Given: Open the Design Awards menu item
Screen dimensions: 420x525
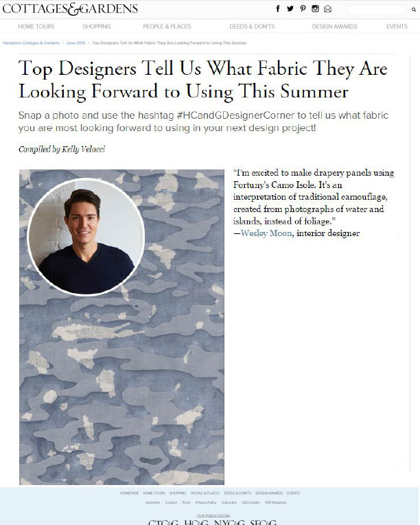Looking at the screenshot, I should pos(335,27).
